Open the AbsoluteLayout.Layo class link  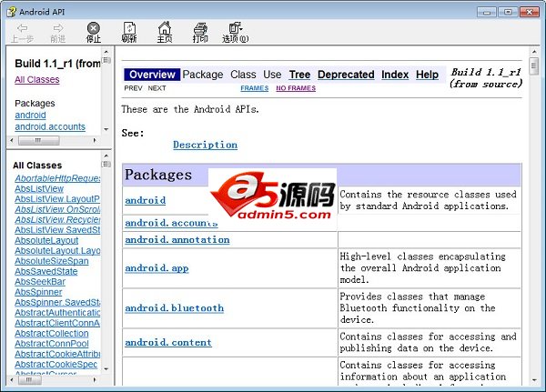coord(57,251)
